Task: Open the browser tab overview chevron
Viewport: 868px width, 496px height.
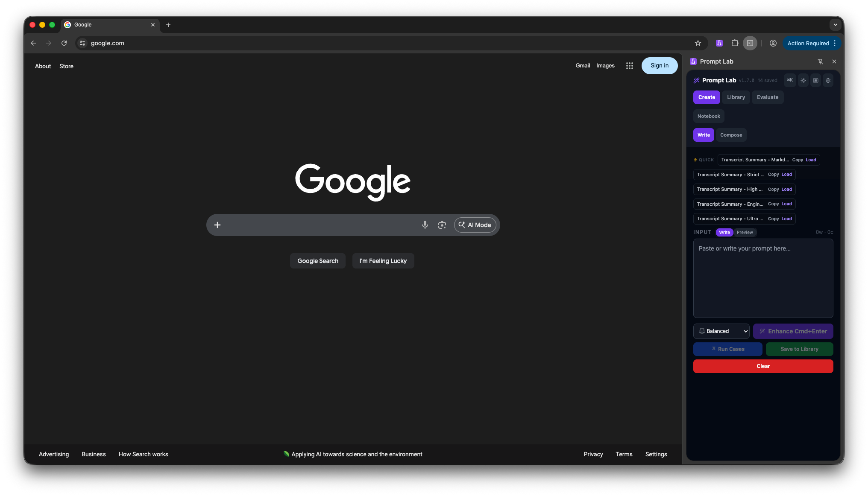Action: pos(836,25)
